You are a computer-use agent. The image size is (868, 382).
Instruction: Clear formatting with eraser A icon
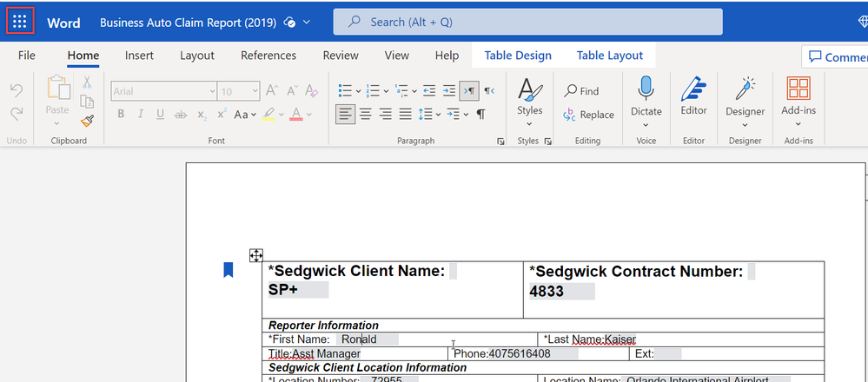[311, 90]
